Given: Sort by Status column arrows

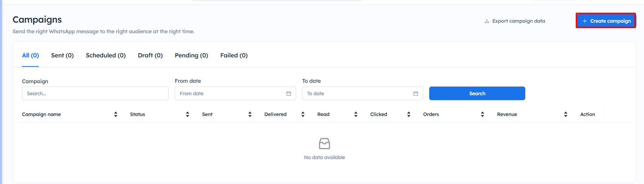Looking at the screenshot, I should point(188,114).
